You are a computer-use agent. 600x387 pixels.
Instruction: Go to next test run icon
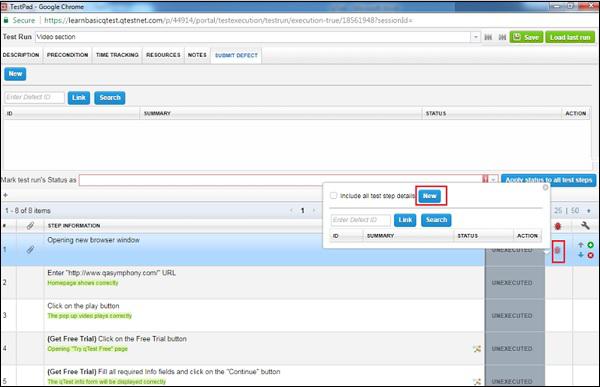click(x=502, y=37)
